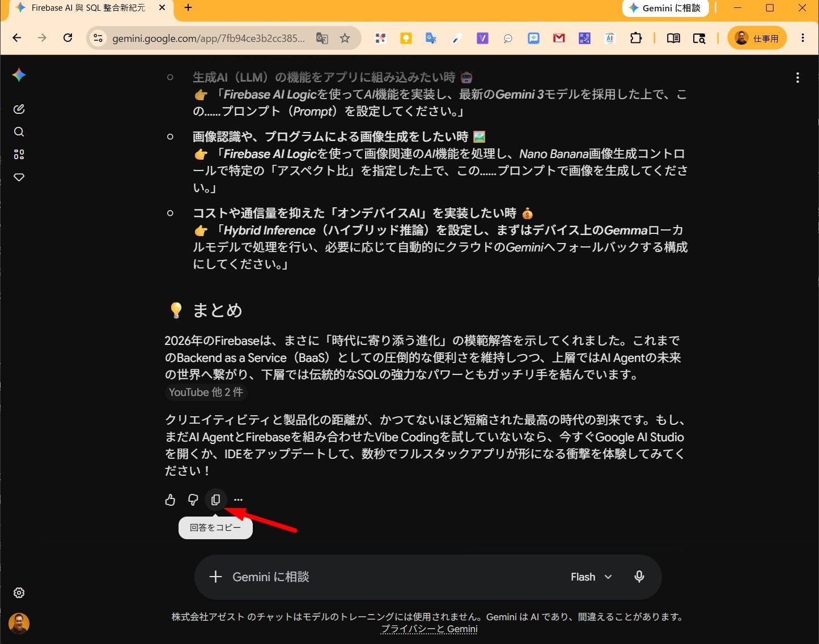
Task: Open the purple QR extension icon
Action: 584,38
